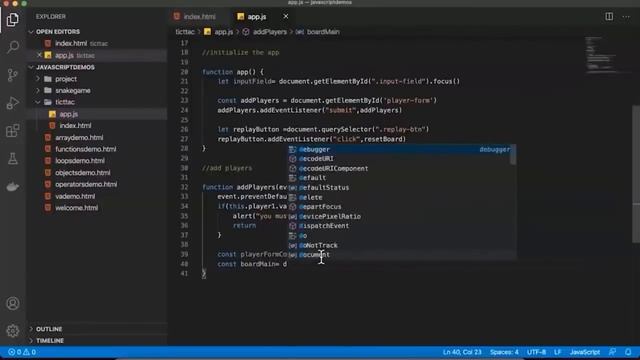Click Ln 40, Col 23 status item
The height and width of the screenshot is (360, 640).
[462, 352]
